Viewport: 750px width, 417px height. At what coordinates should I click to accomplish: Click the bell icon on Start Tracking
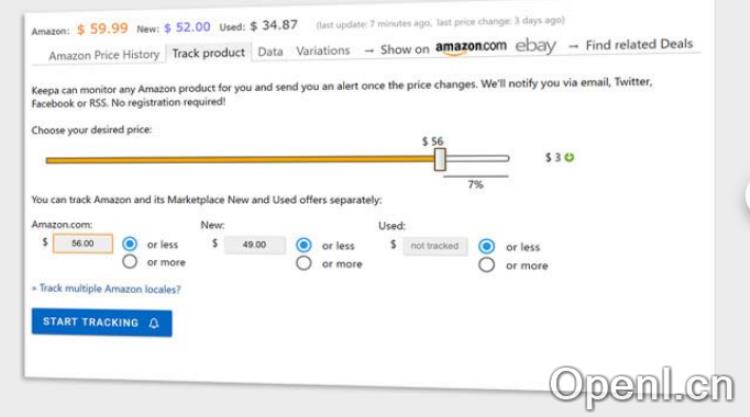[154, 323]
